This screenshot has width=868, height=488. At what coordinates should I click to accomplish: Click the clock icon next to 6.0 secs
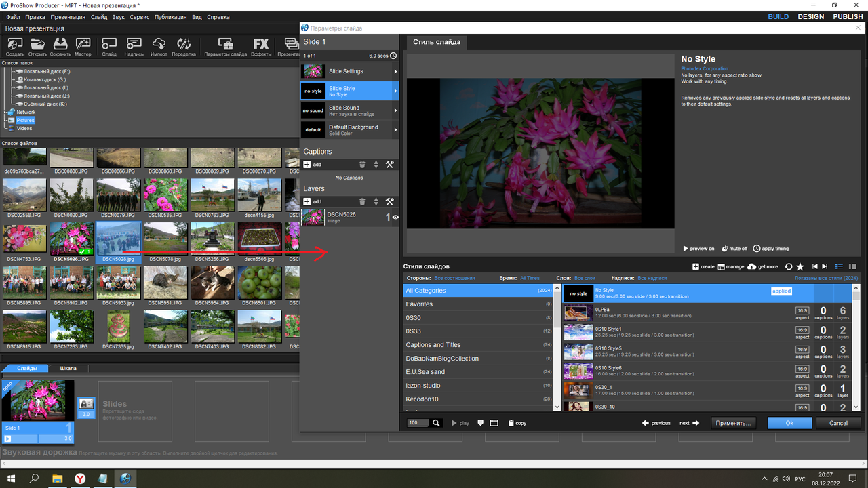point(393,56)
